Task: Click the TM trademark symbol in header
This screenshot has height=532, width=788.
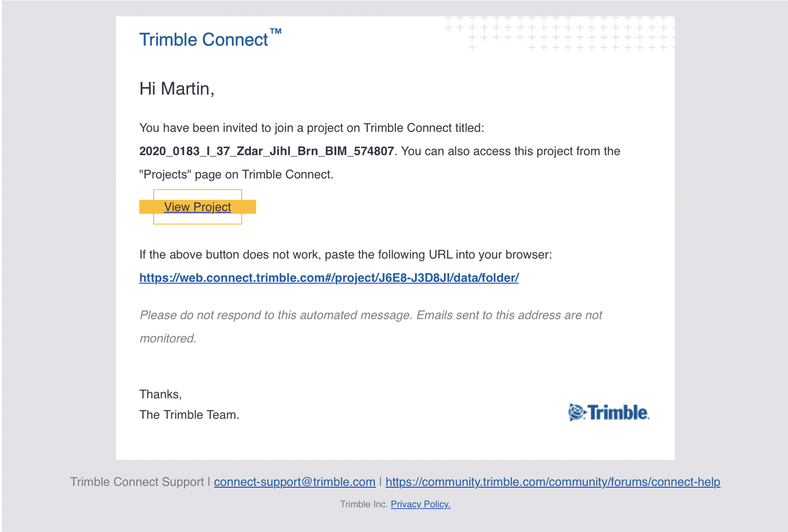Action: coord(276,32)
